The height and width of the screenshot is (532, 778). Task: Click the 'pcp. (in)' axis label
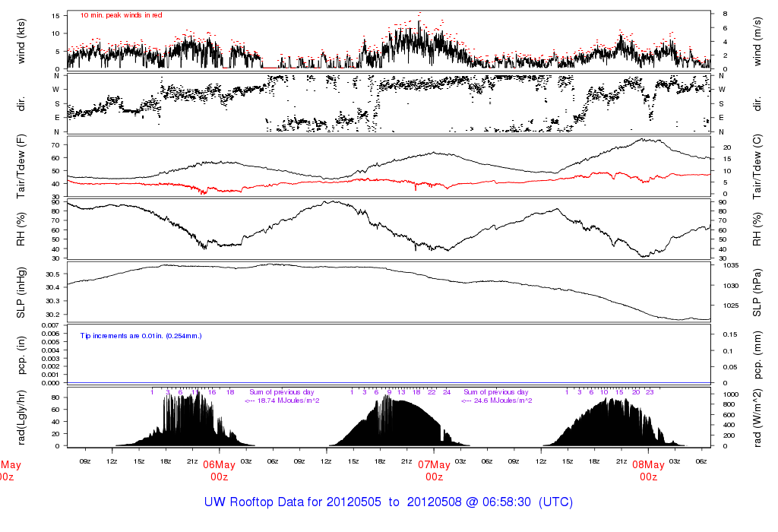point(21,355)
